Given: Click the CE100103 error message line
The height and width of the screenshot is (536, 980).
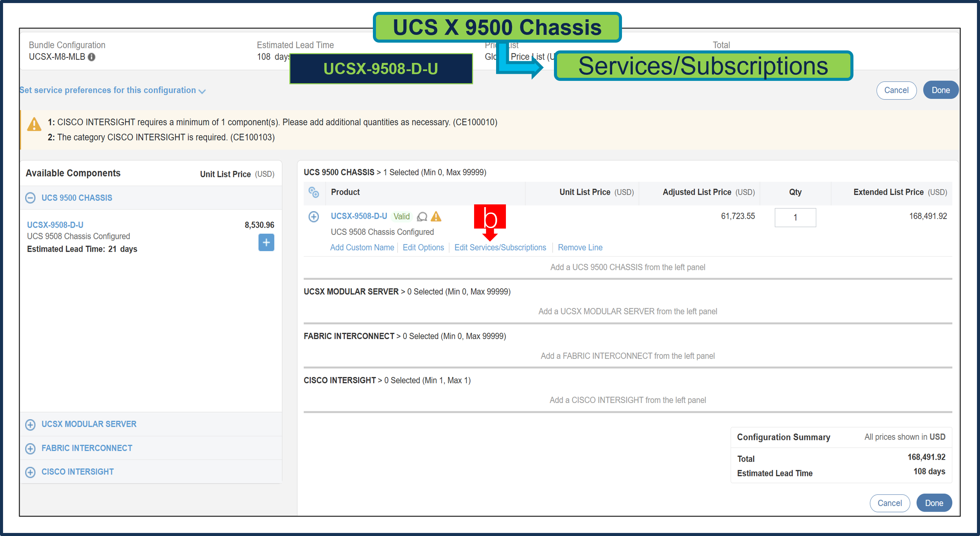Looking at the screenshot, I should tap(161, 137).
